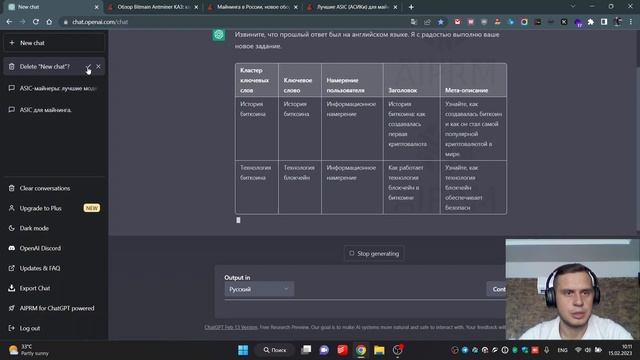Switch to the Лучшие ASIC tab
Image resolution: width=640 pixels, height=360 pixels.
[353, 7]
